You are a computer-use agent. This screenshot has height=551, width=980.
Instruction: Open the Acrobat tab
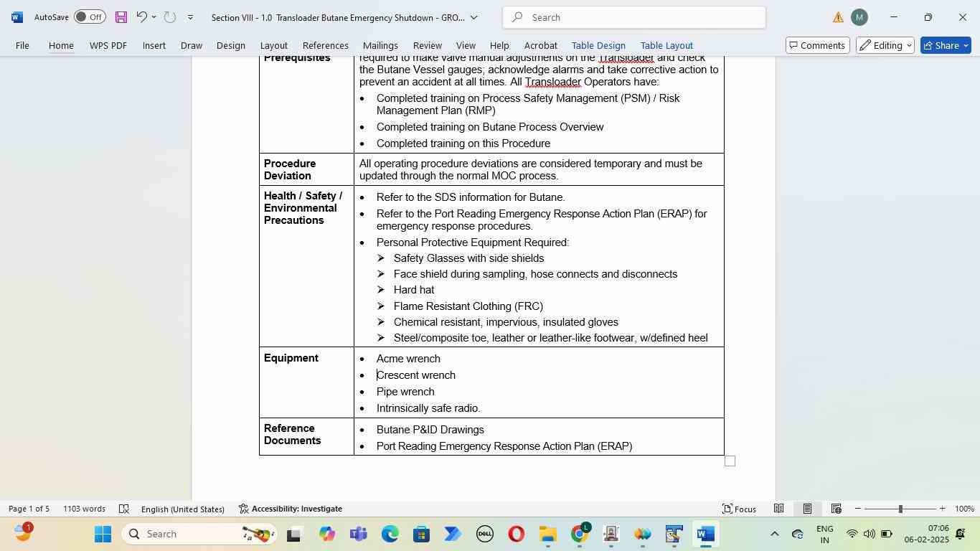541,45
